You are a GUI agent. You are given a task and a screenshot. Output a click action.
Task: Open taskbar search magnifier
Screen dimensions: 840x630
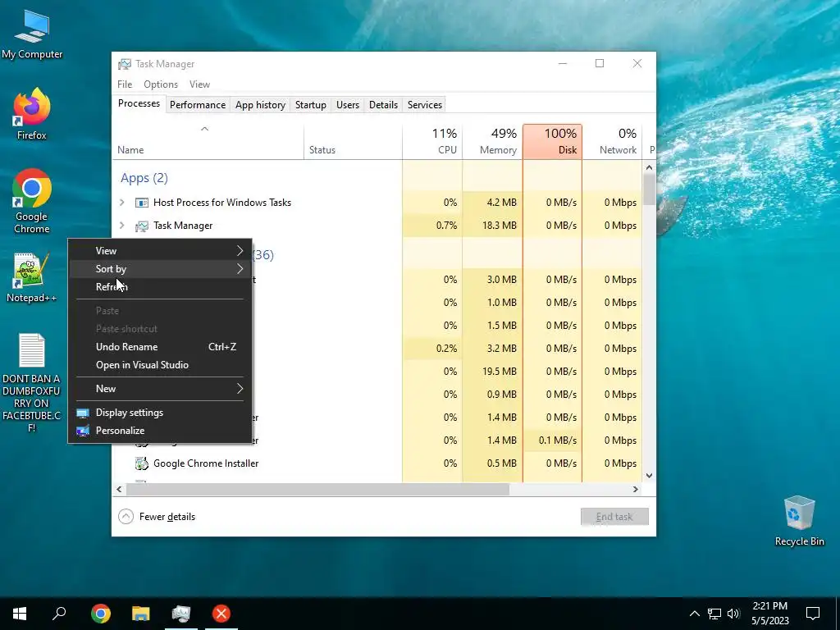[59, 614]
